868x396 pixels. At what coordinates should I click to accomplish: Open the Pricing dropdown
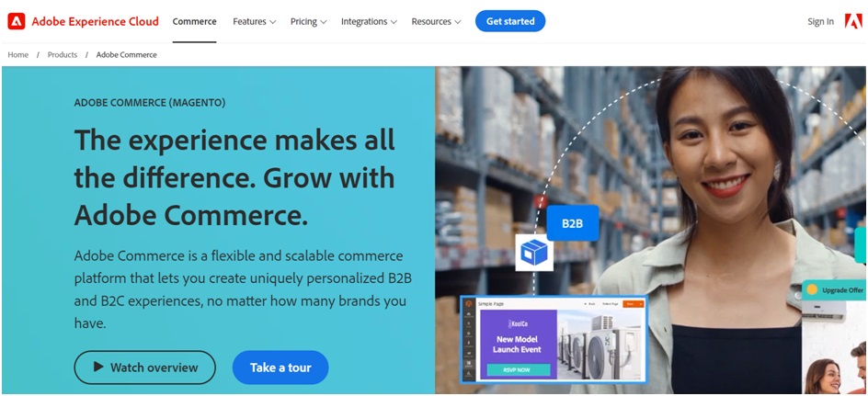click(x=308, y=21)
